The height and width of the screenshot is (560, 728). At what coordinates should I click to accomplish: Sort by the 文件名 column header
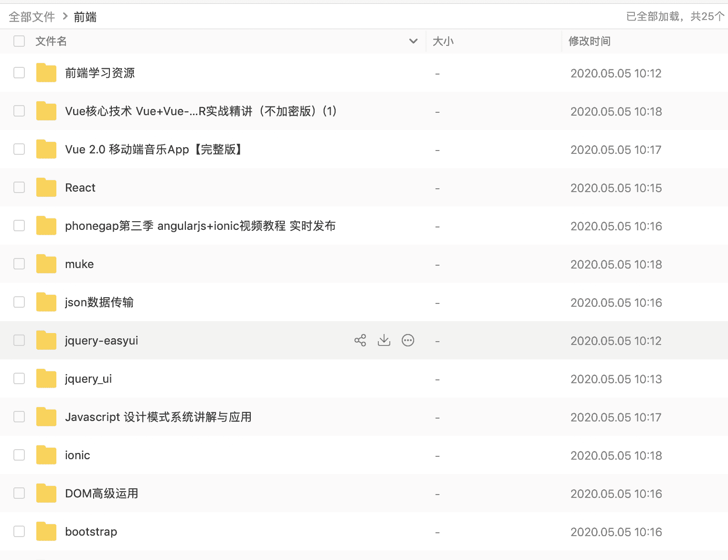[51, 41]
